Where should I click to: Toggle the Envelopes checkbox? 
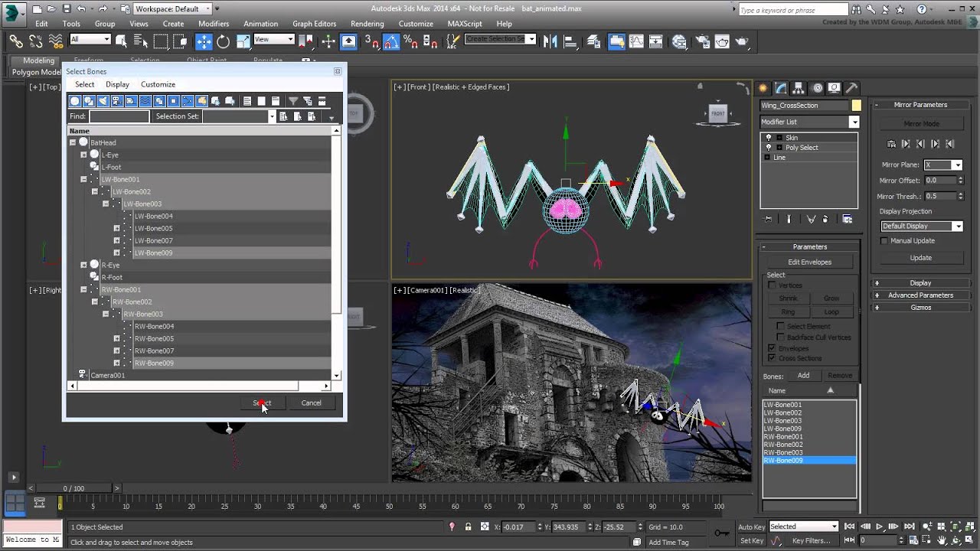pyautogui.click(x=772, y=348)
